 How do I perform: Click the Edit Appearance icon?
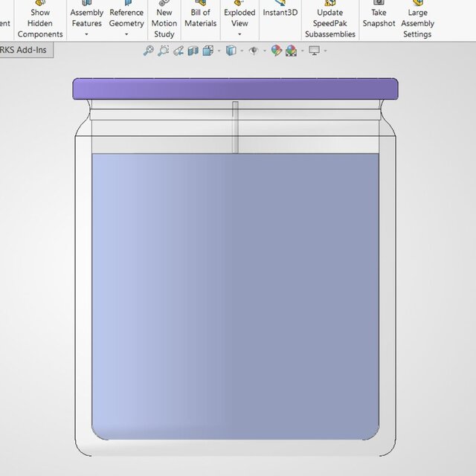pyautogui.click(x=276, y=51)
